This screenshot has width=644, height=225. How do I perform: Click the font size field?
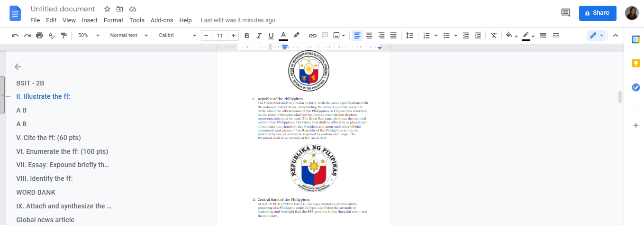220,36
